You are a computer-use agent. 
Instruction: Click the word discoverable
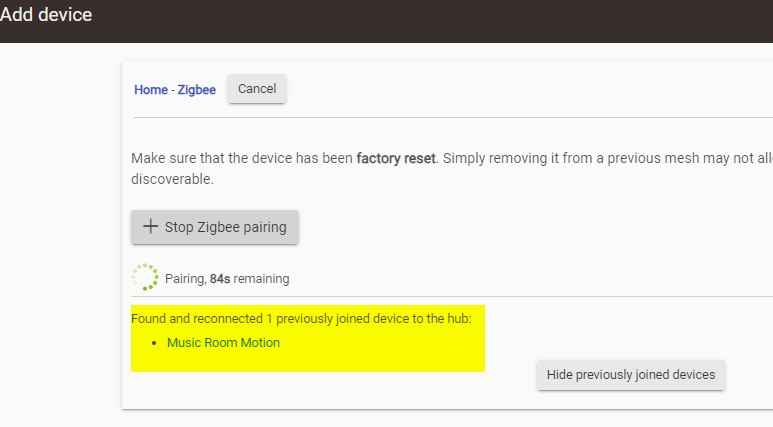click(x=172, y=180)
